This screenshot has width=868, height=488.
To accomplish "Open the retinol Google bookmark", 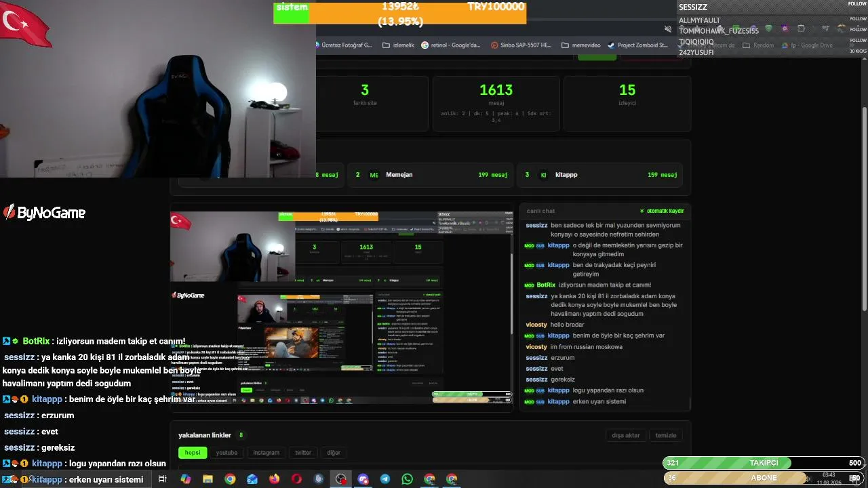I will coord(451,45).
